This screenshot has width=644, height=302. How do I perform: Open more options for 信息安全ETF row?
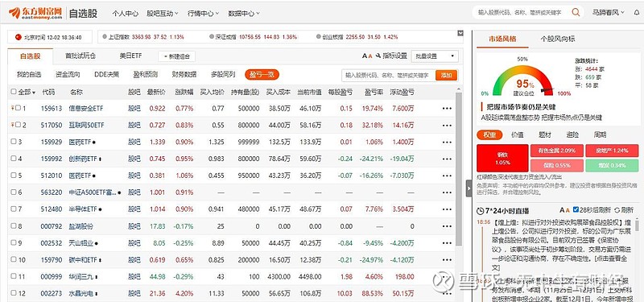(447, 109)
